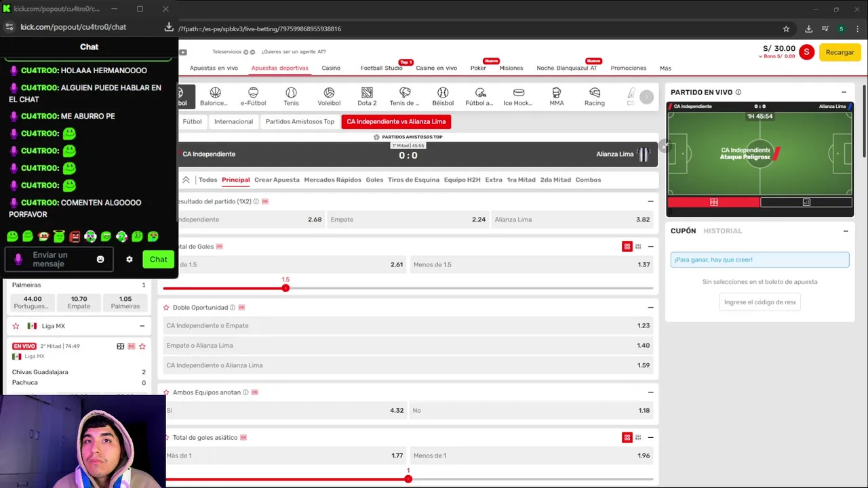The height and width of the screenshot is (488, 868).
Task: Bet on Empate at 2.24
Action: (408, 220)
